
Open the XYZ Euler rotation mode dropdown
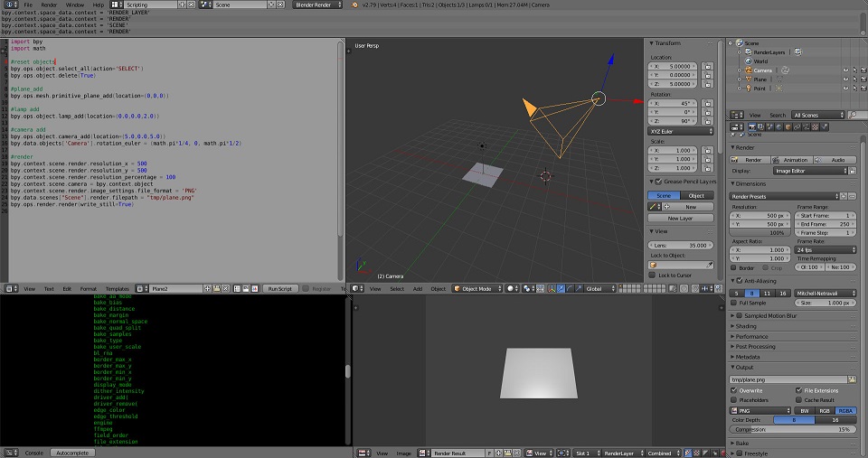pyautogui.click(x=681, y=131)
